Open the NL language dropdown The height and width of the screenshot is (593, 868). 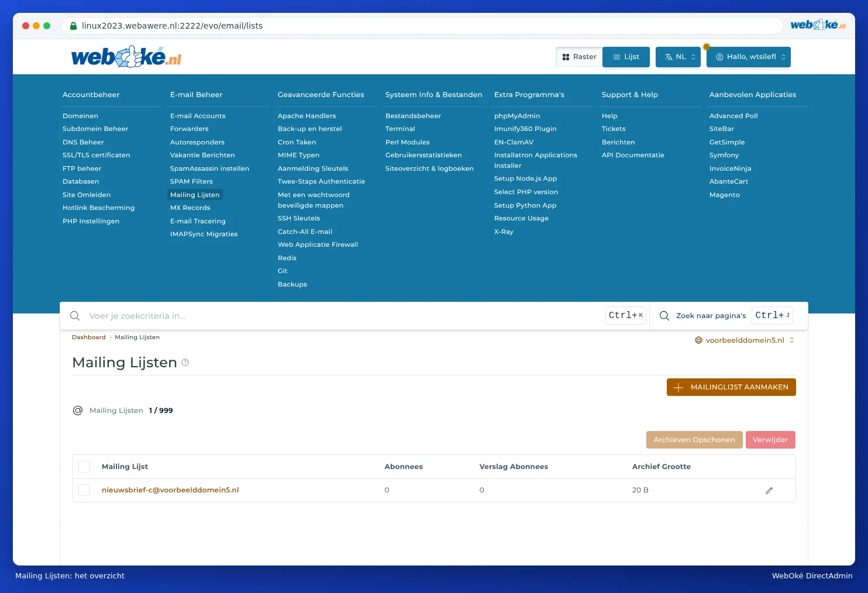(x=678, y=57)
